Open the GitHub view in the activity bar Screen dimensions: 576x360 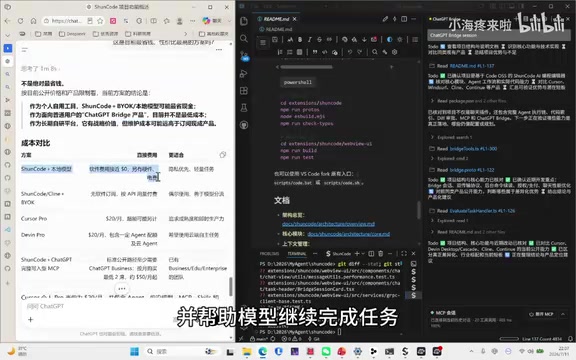[244, 125]
